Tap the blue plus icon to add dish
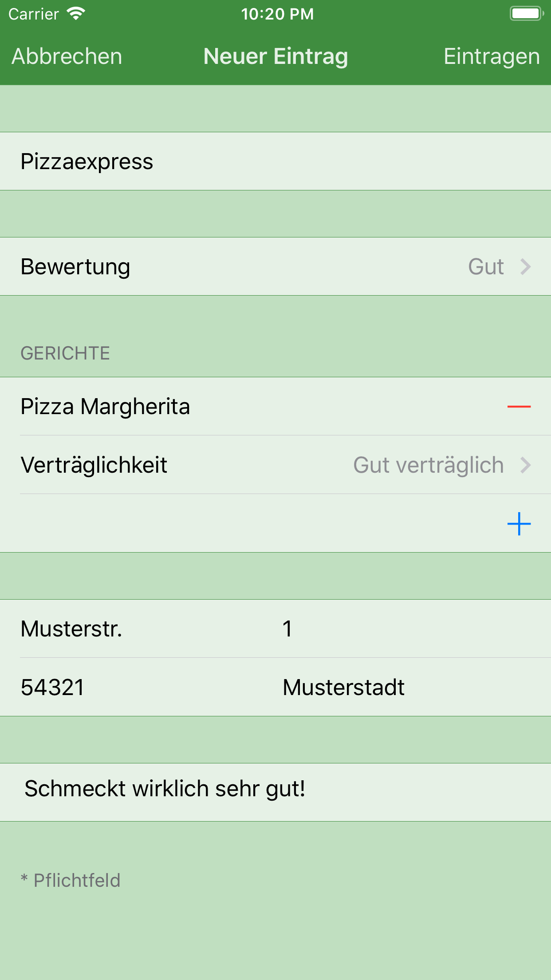This screenshot has width=551, height=980. tap(519, 524)
